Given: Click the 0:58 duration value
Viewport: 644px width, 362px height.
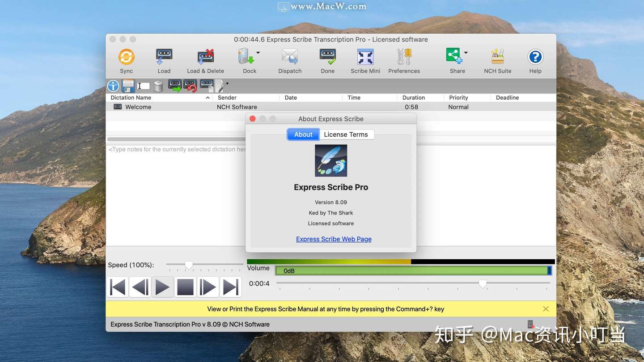Looking at the screenshot, I should pos(411,107).
